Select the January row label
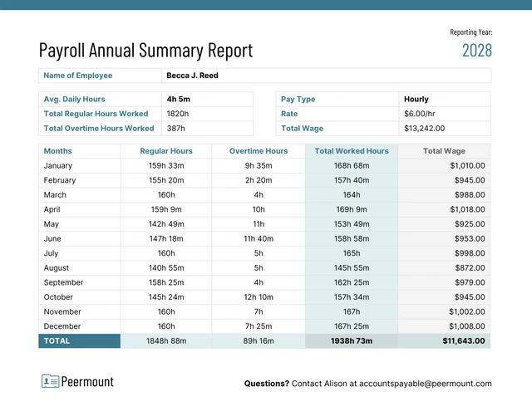The width and height of the screenshot is (532, 411). (x=57, y=166)
